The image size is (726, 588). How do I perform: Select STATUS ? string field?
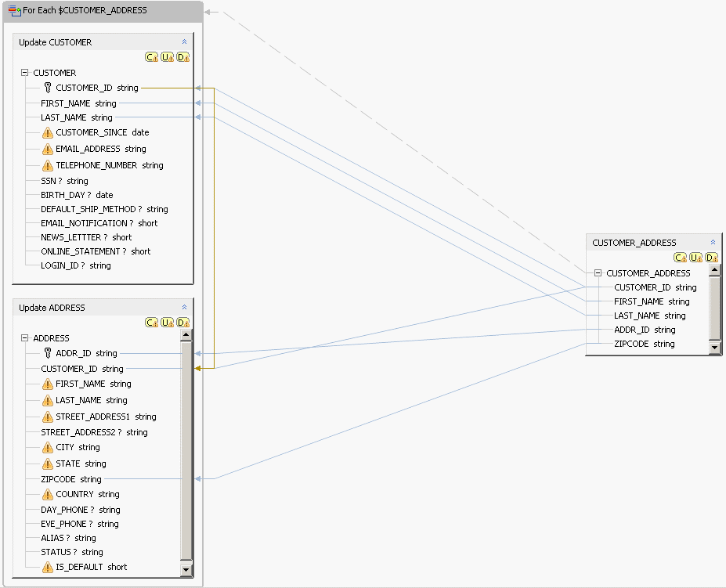tap(72, 552)
